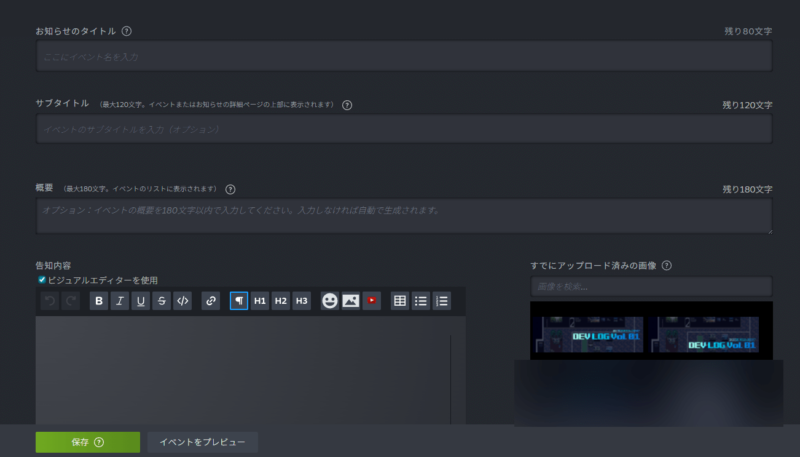Embed a YouTube video
This screenshot has width=800, height=457.
click(372, 301)
